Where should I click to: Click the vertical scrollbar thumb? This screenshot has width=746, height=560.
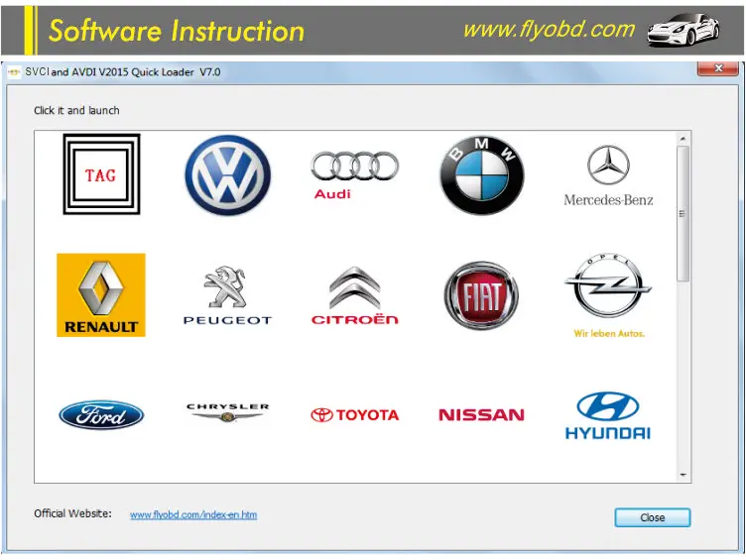[683, 213]
